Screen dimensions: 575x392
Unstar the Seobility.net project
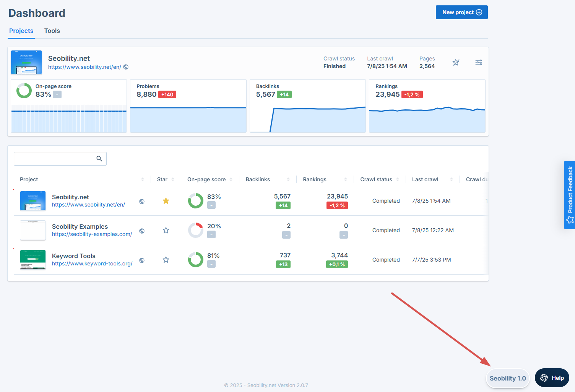point(166,201)
